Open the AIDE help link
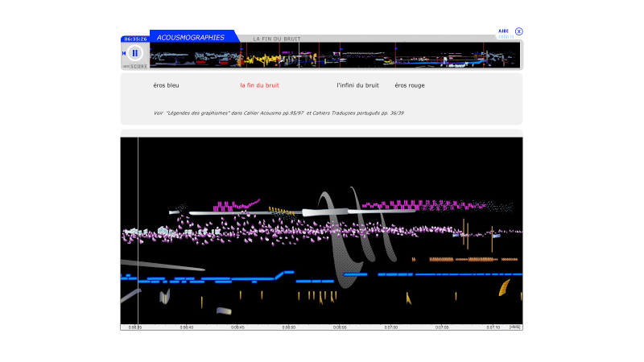 [x=503, y=31]
